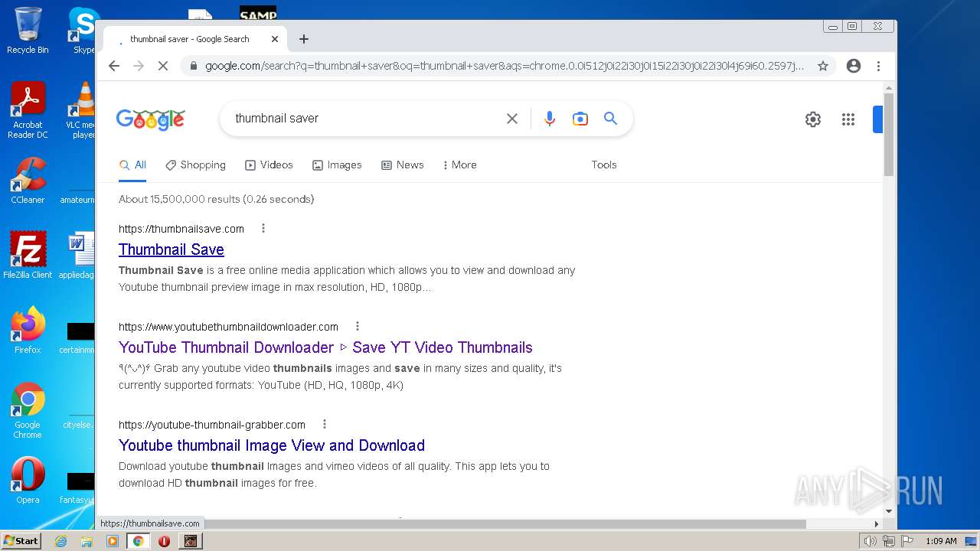The image size is (980, 551).
Task: Go to the Google logo homepage
Action: tap(150, 119)
